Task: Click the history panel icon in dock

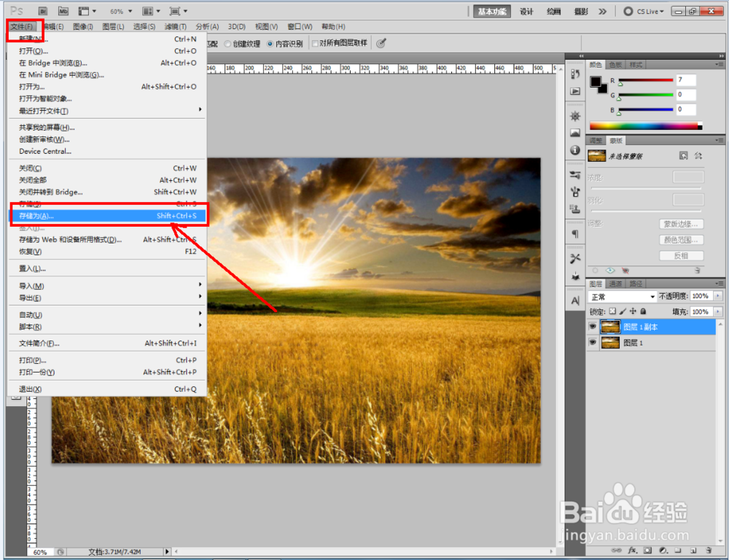Action: pyautogui.click(x=575, y=74)
